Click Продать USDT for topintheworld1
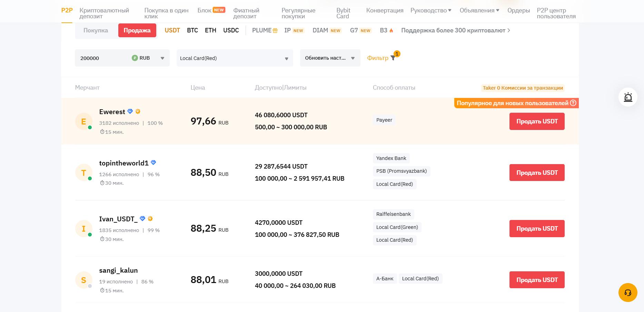Image resolution: width=644 pixels, height=312 pixels. [x=537, y=173]
